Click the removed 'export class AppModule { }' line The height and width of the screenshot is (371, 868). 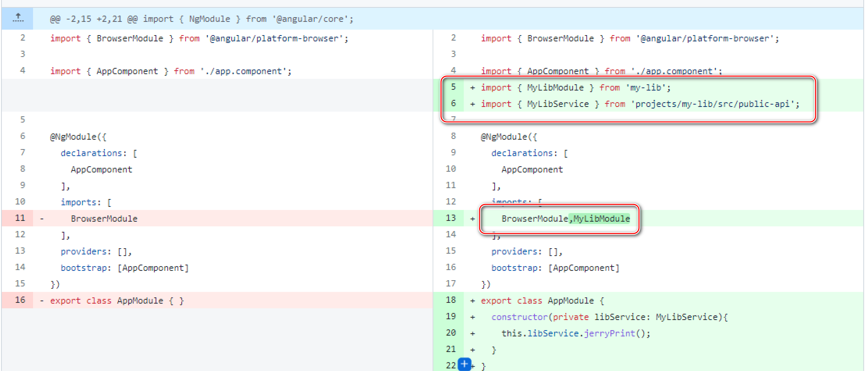pos(117,300)
